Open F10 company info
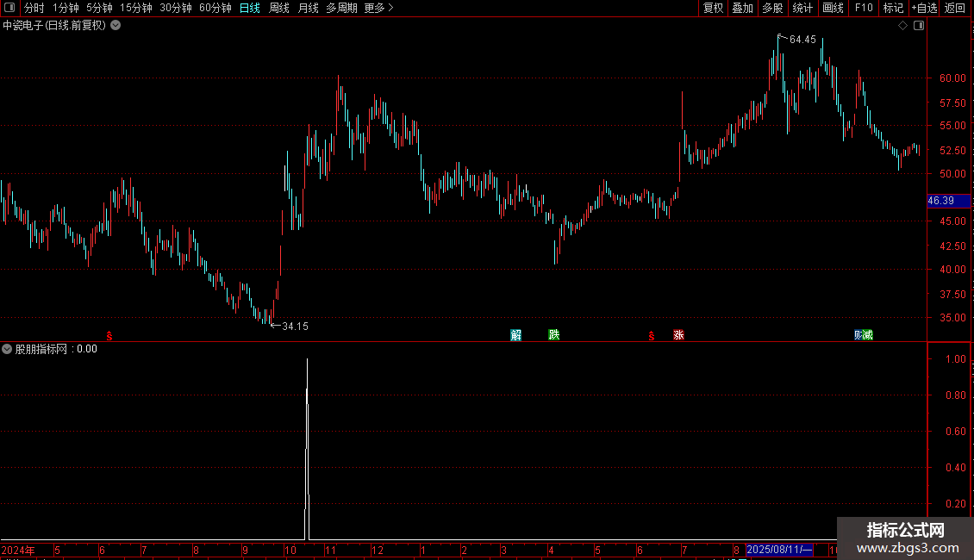 point(864,8)
